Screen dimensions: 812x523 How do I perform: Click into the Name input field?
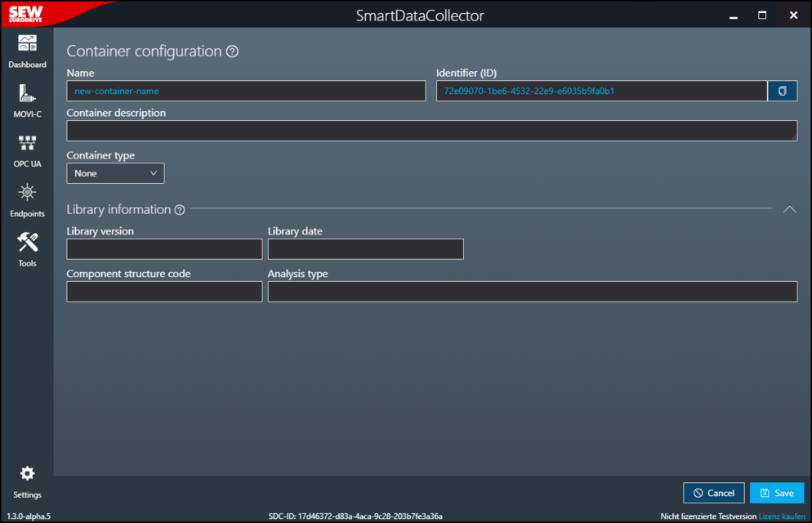tap(246, 91)
